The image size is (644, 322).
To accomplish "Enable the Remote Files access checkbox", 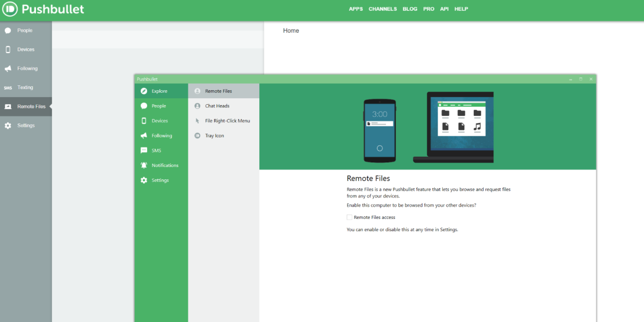I will [349, 217].
